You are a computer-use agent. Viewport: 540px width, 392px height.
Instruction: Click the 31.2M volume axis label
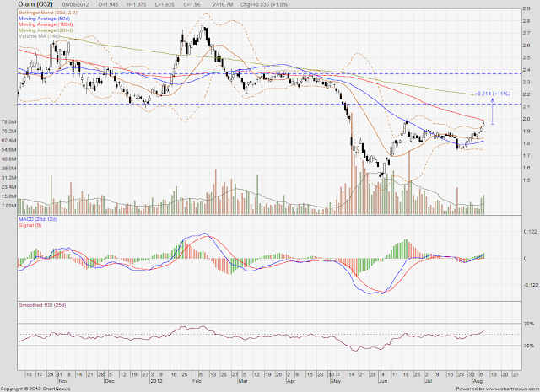(9, 178)
